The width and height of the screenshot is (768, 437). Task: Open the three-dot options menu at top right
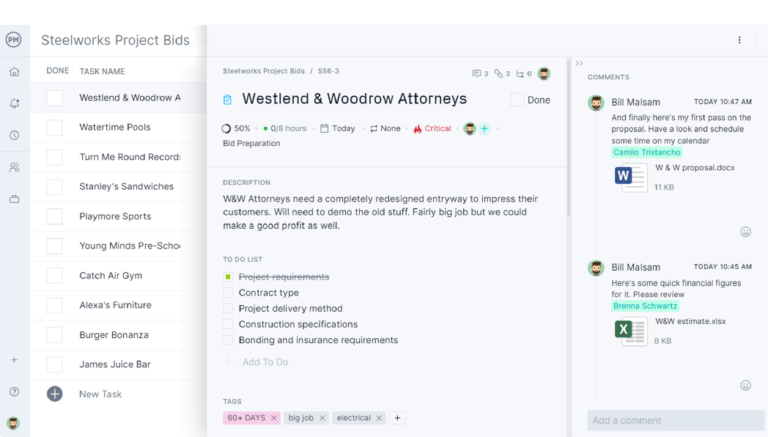[x=740, y=40]
